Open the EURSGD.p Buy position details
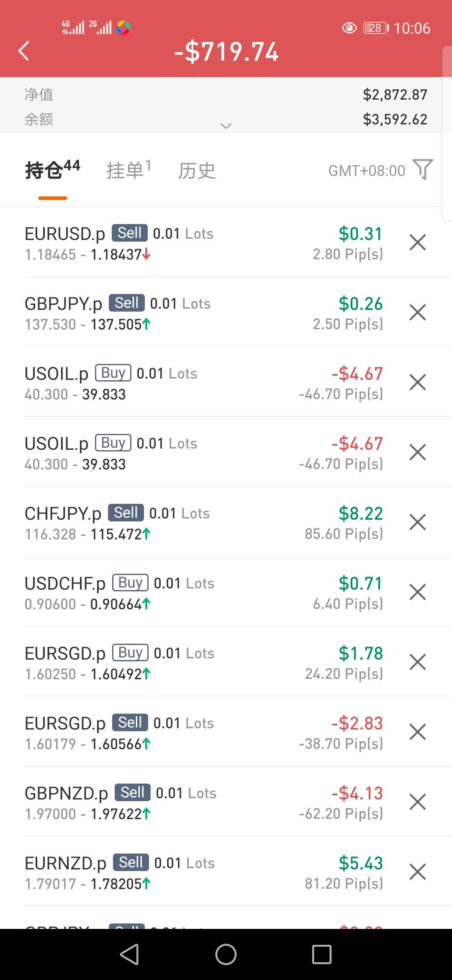The width and height of the screenshot is (452, 980). pos(167,662)
